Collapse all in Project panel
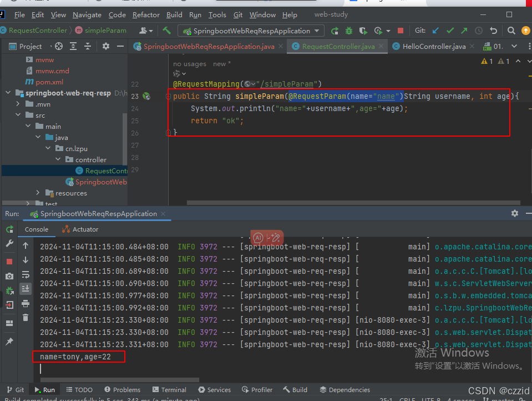This screenshot has height=401, width=532. point(88,46)
